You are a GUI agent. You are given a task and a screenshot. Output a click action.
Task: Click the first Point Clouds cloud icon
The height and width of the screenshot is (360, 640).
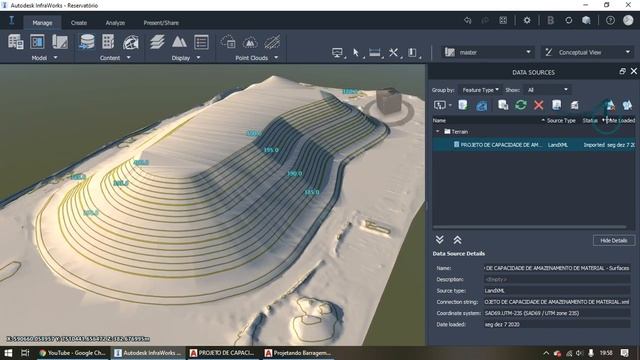[228, 42]
